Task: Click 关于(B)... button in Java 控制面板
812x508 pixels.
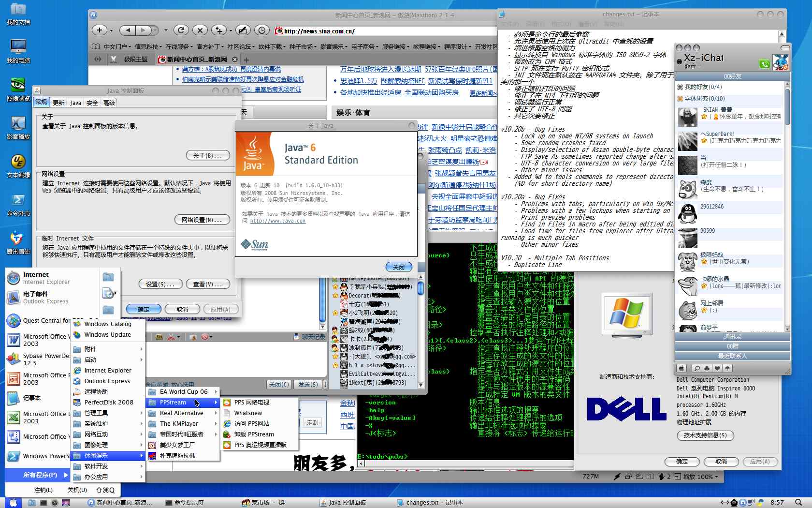Action: coord(208,155)
